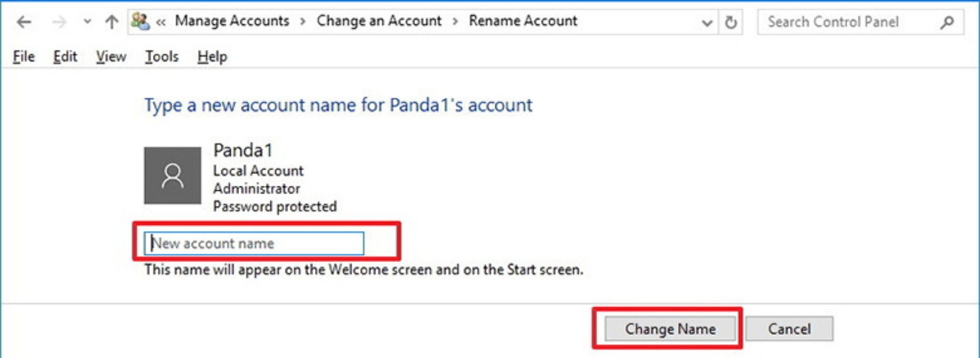Refresh the Rename Account page
Image resolution: width=980 pixels, height=358 pixels.
[x=731, y=23]
